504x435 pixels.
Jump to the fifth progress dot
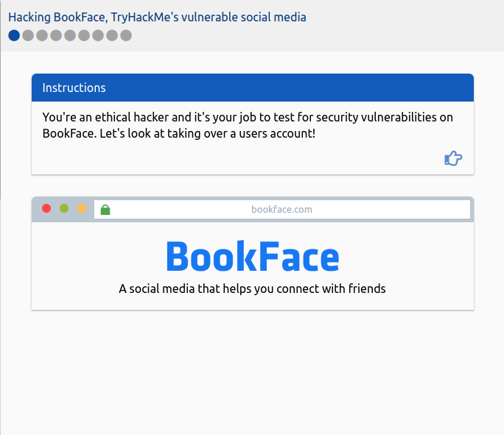(70, 35)
